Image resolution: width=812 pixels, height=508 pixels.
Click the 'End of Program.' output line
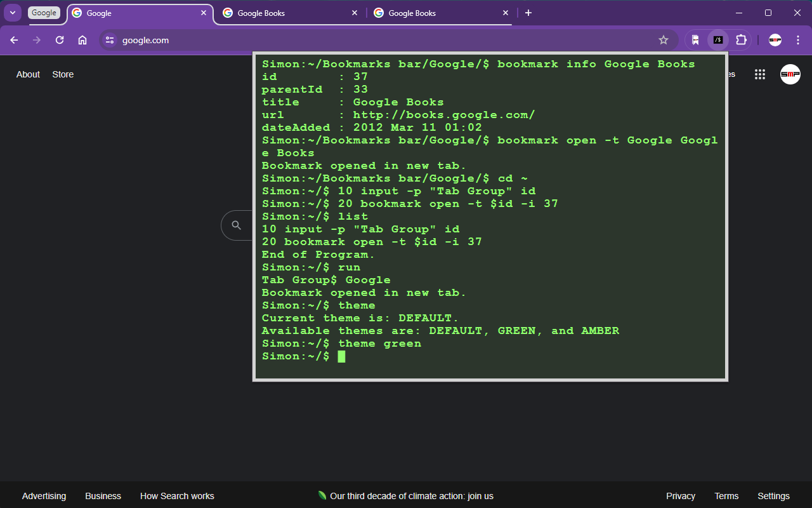click(x=318, y=255)
